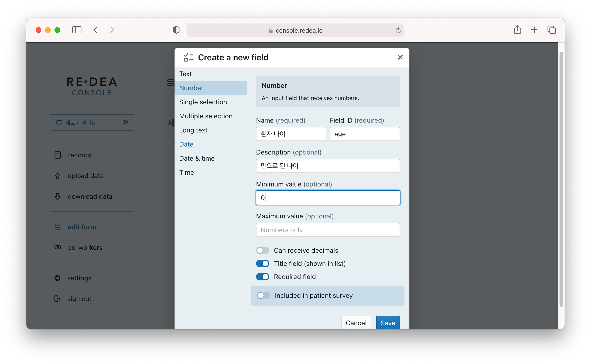
Task: Click the page vertical scrollbar
Action: pos(561,179)
